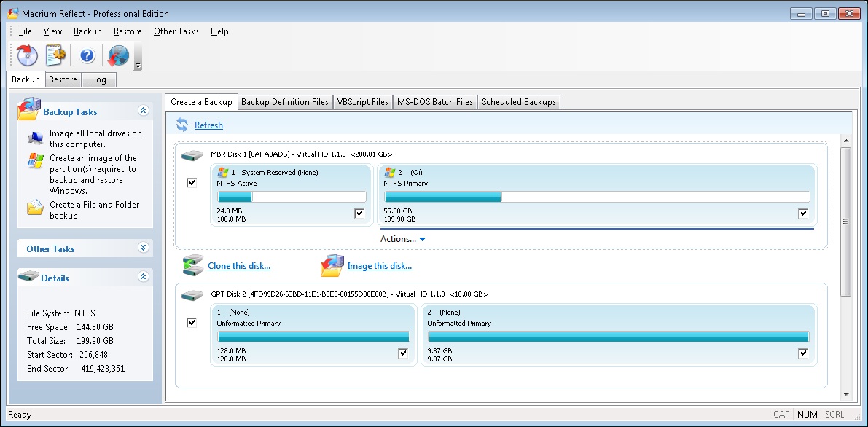Click the Backup Tasks folder icon

pyautogui.click(x=28, y=109)
